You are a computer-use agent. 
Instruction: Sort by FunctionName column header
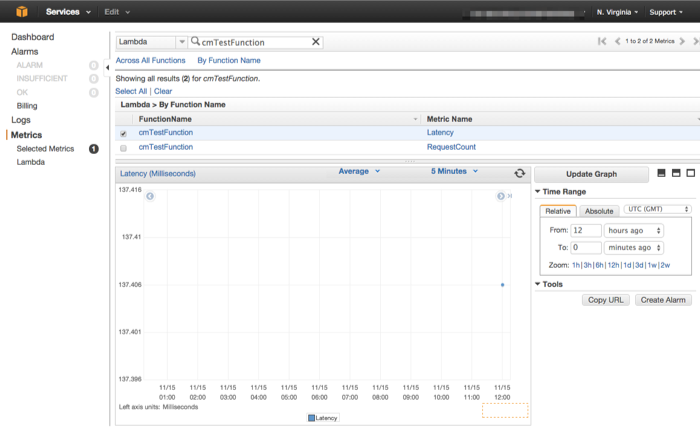[165, 119]
